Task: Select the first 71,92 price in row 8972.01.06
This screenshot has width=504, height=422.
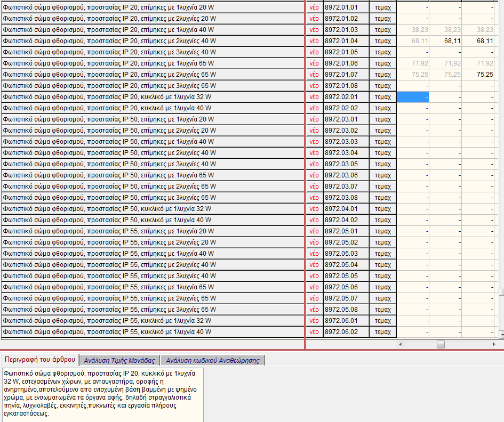Action: [413, 63]
